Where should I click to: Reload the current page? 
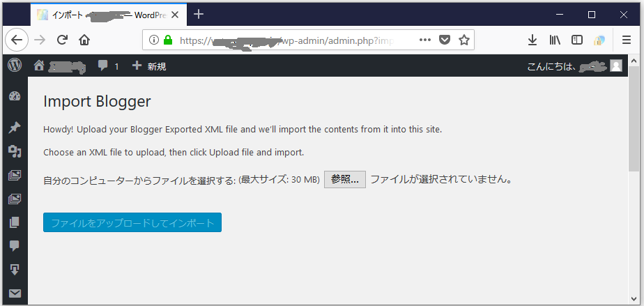[62, 40]
